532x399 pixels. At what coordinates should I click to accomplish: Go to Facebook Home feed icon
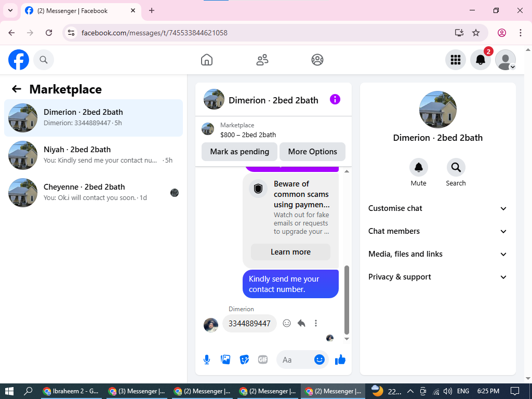(x=207, y=60)
